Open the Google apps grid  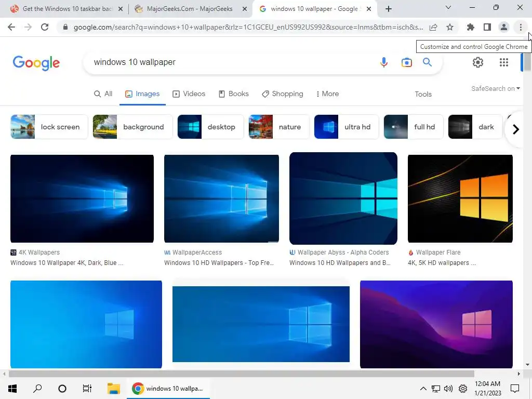[x=504, y=62]
